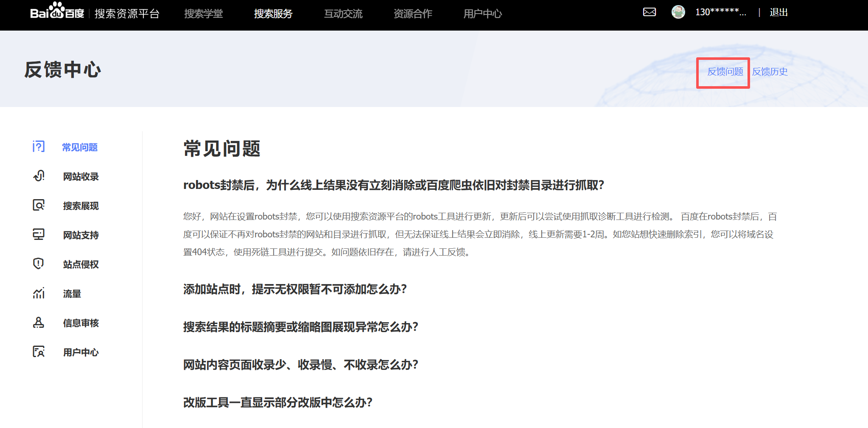Click the 搜索展现 magnifier icon

38,206
